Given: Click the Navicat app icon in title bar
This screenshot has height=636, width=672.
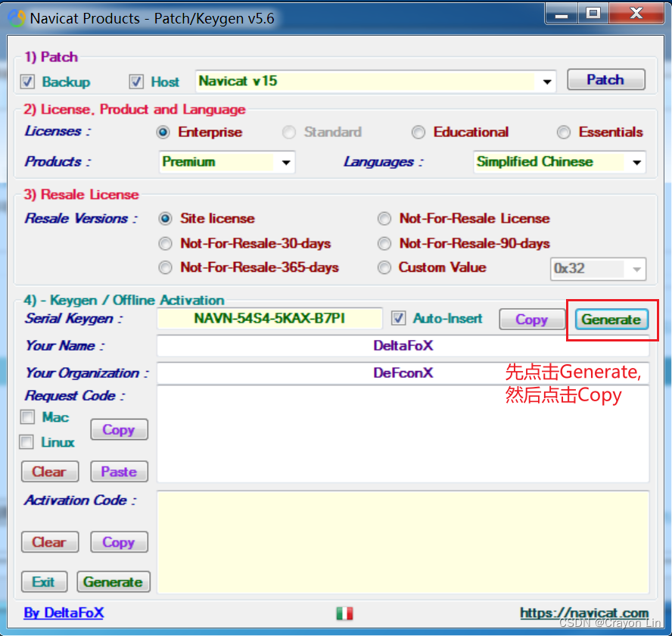Looking at the screenshot, I should point(17,18).
